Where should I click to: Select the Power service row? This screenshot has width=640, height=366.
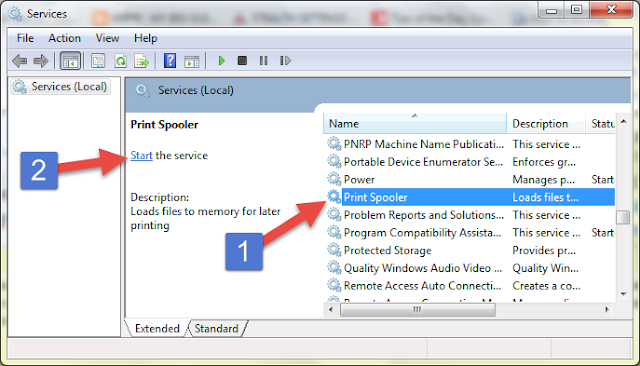[470, 180]
